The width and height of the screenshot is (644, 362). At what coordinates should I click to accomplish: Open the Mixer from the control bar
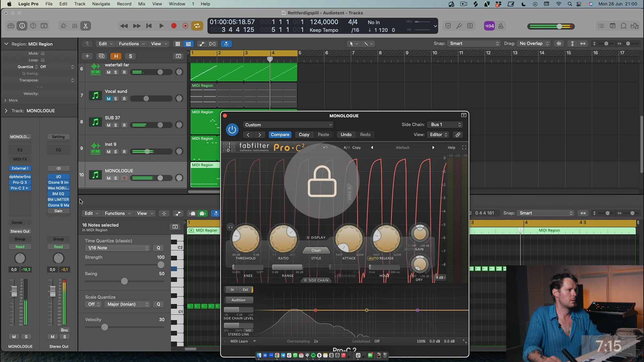pos(75,26)
